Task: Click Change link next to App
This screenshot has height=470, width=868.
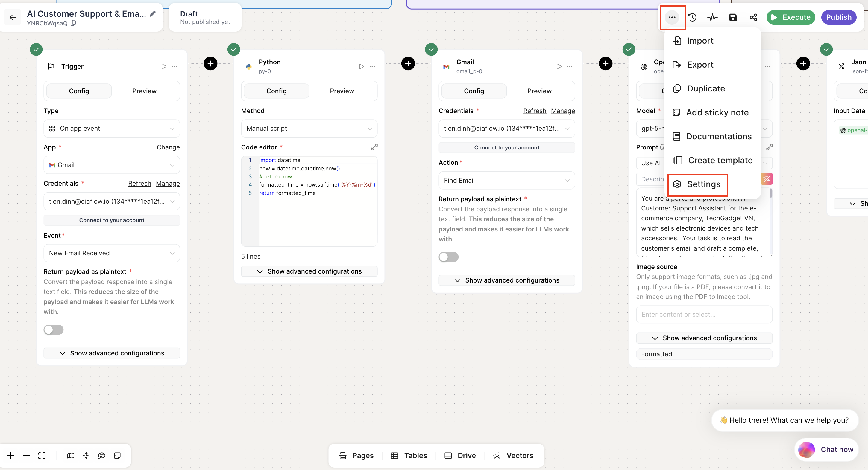Action: point(168,147)
